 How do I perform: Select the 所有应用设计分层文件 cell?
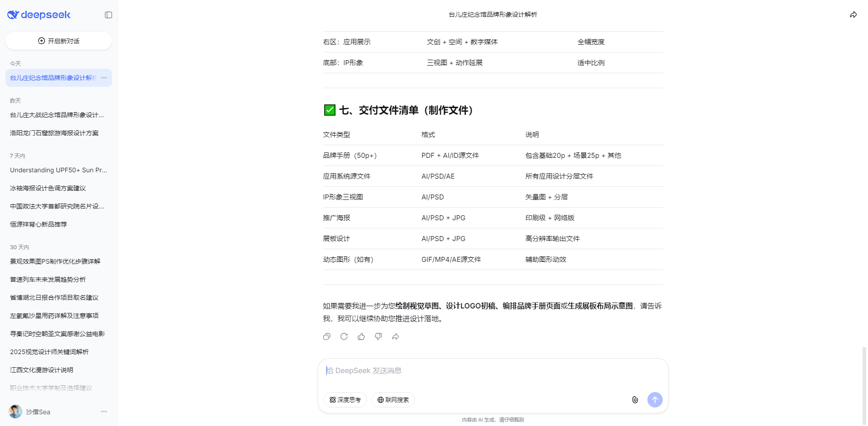559,176
